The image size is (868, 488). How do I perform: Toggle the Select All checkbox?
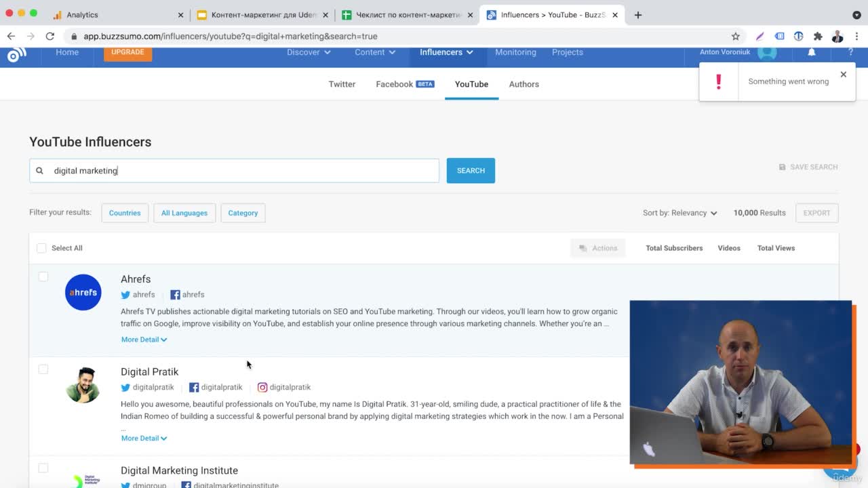[41, 248]
